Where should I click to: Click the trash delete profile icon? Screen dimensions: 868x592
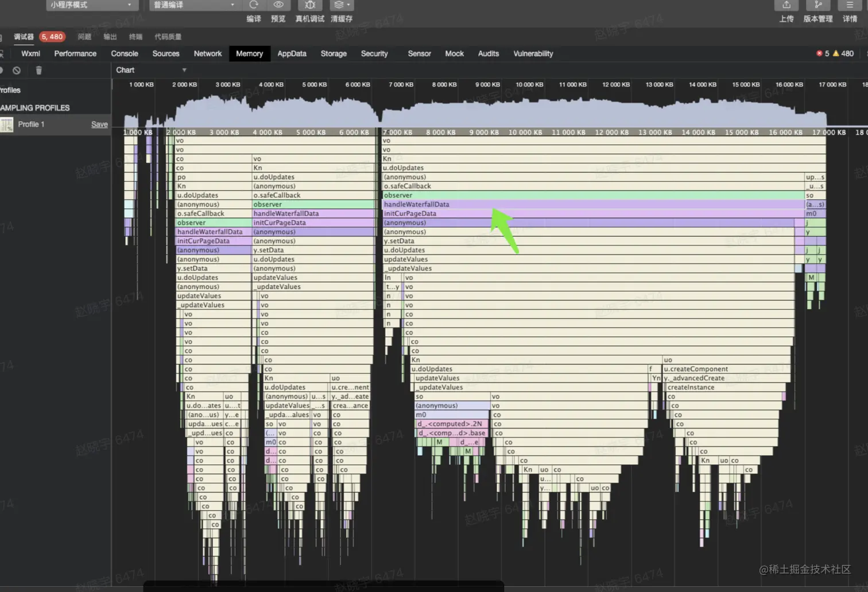point(38,71)
